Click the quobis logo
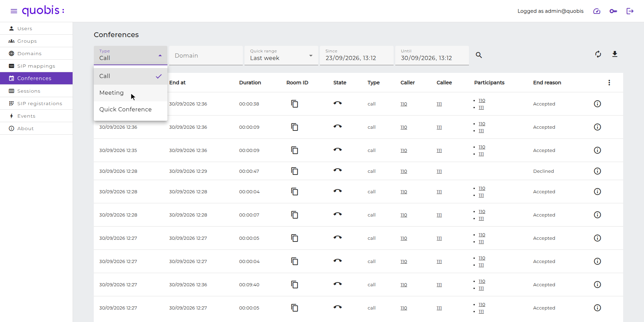Screen dimensions: 644x322 43,10
